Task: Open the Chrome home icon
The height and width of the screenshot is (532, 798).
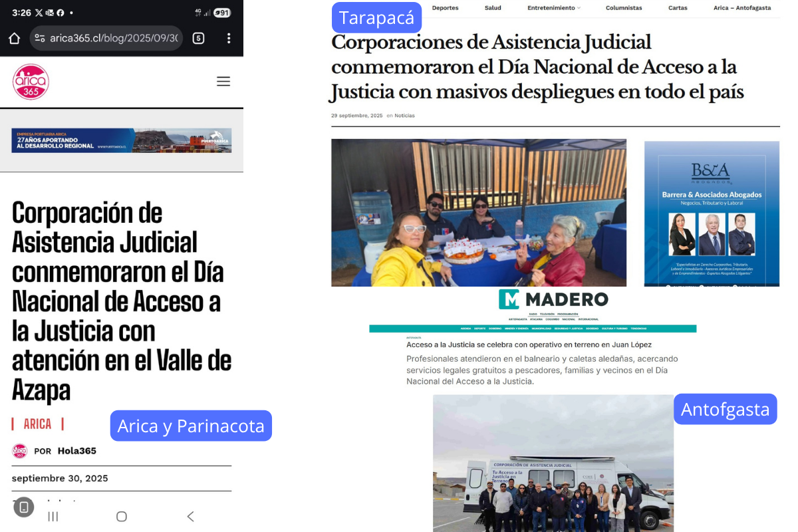Action: 13,38
